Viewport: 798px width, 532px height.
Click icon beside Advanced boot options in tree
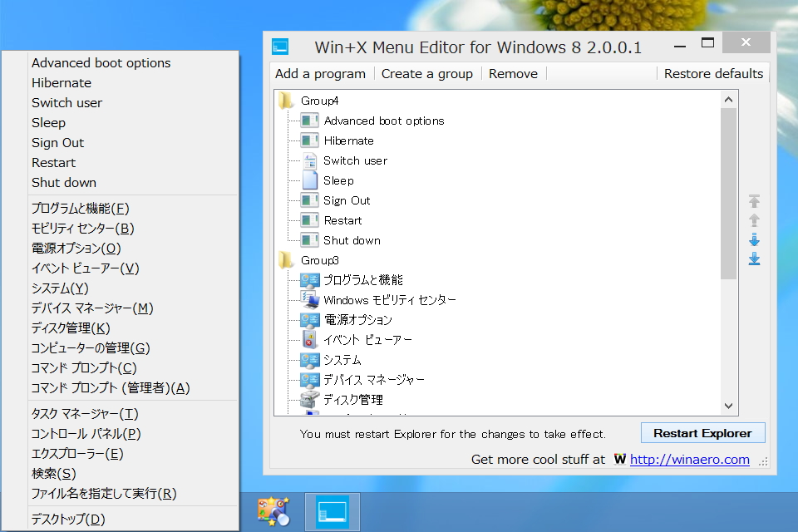point(309,121)
